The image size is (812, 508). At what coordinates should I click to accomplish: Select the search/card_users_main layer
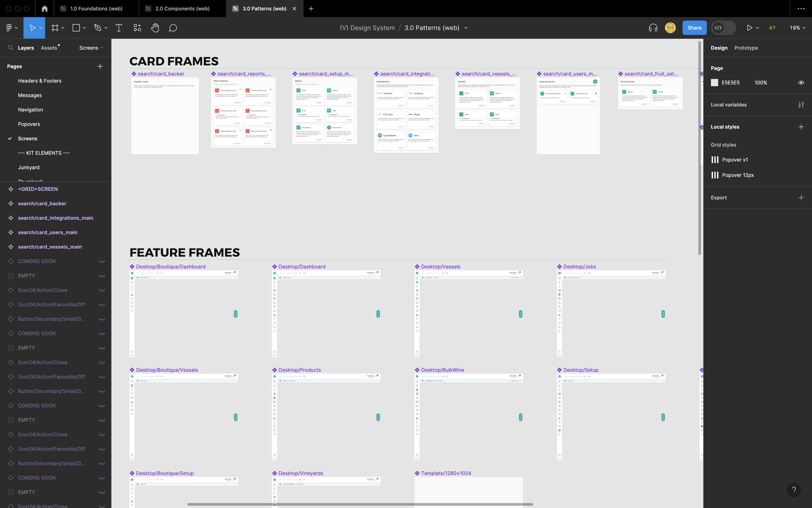pos(48,233)
